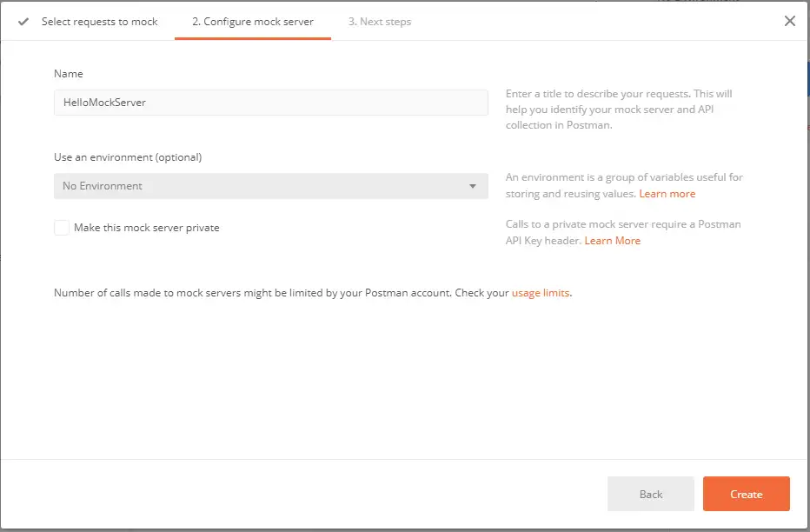Go back to Select requests to mock step

[x=99, y=22]
